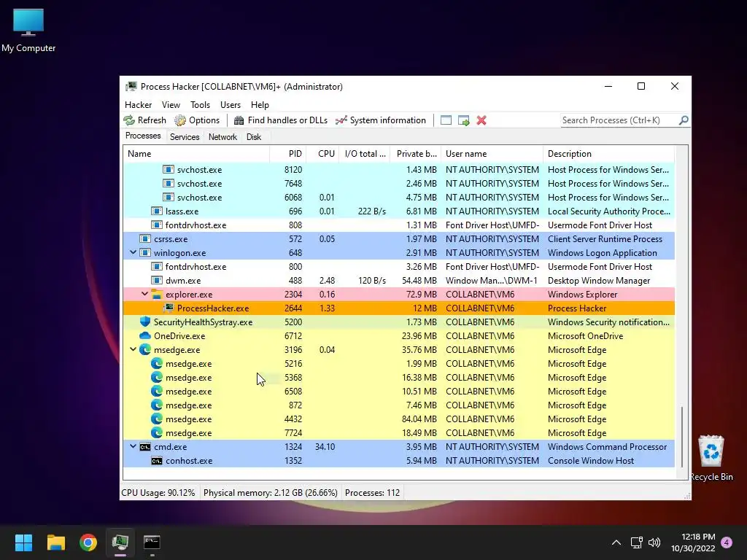The height and width of the screenshot is (560, 747).
Task: Click the network tray icon
Action: click(636, 542)
